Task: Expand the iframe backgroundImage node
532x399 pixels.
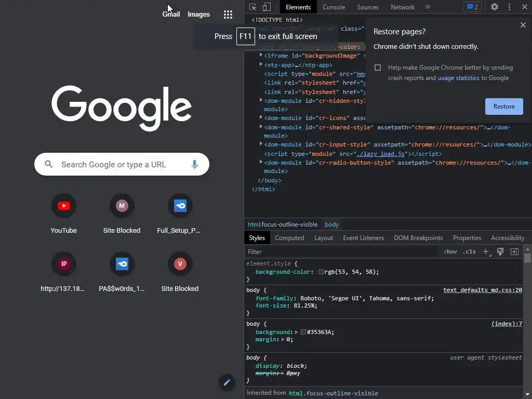Action: click(x=261, y=55)
